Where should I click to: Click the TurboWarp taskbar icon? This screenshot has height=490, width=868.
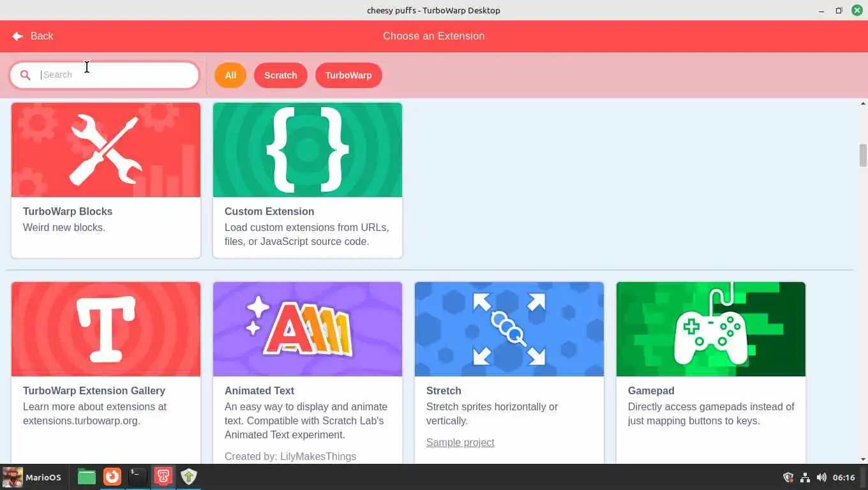(163, 477)
